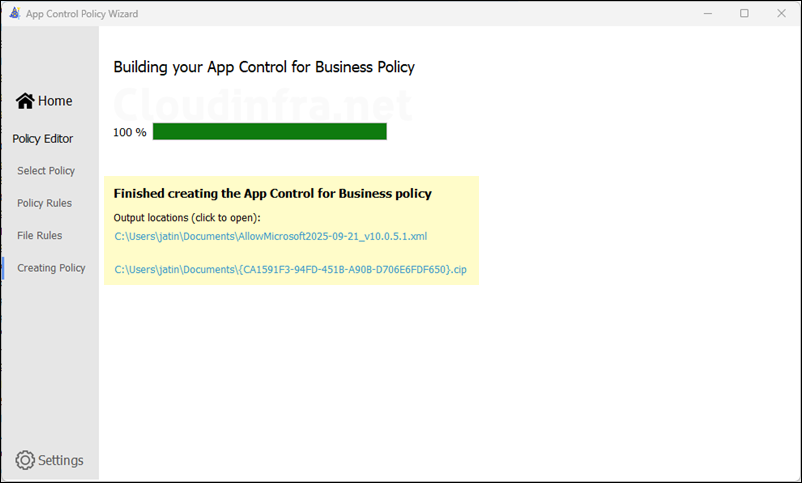The image size is (802, 483).
Task: Navigate to the Select Policy step
Action: (46, 171)
